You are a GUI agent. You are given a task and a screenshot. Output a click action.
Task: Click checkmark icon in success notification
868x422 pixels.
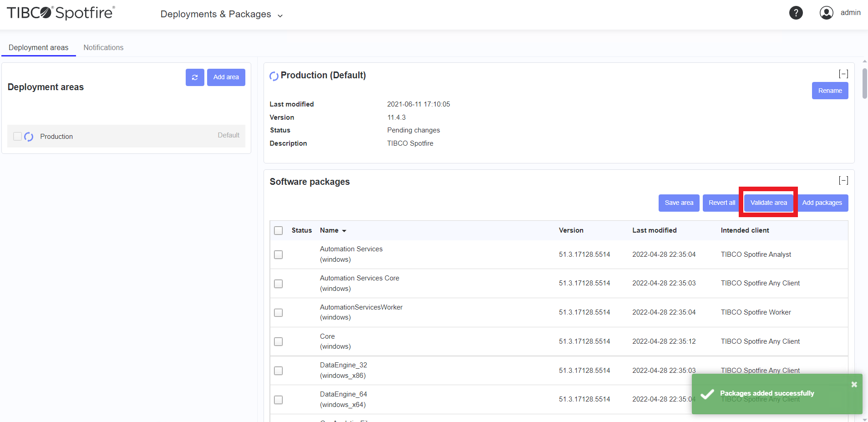coord(707,394)
